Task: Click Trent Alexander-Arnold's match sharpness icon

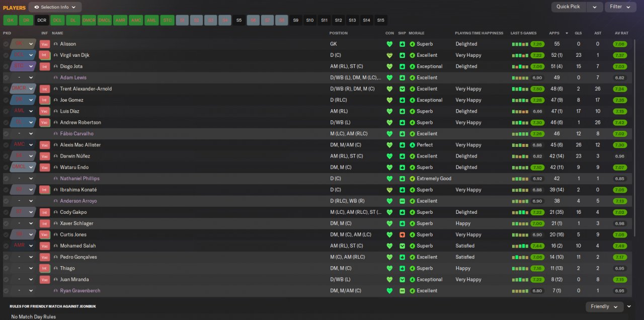Action: [402, 89]
